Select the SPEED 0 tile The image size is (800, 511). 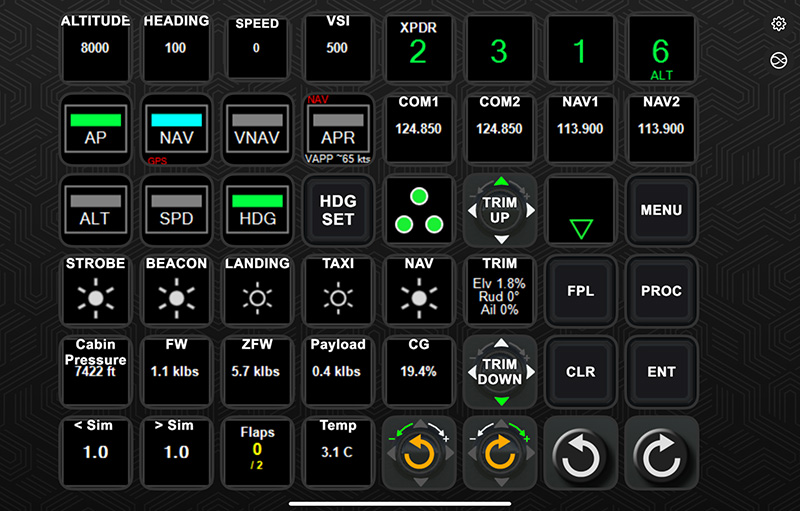[257, 48]
